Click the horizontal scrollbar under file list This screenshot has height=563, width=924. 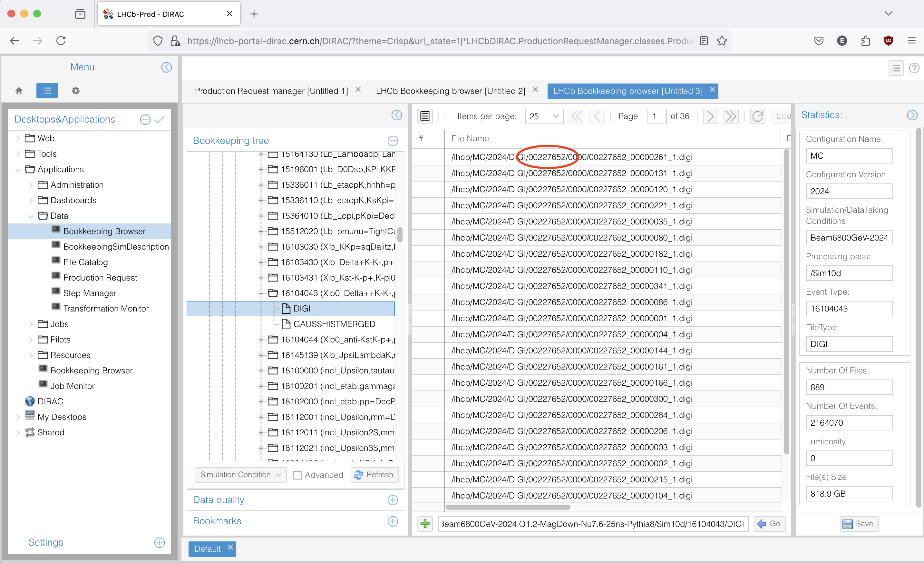click(508, 507)
